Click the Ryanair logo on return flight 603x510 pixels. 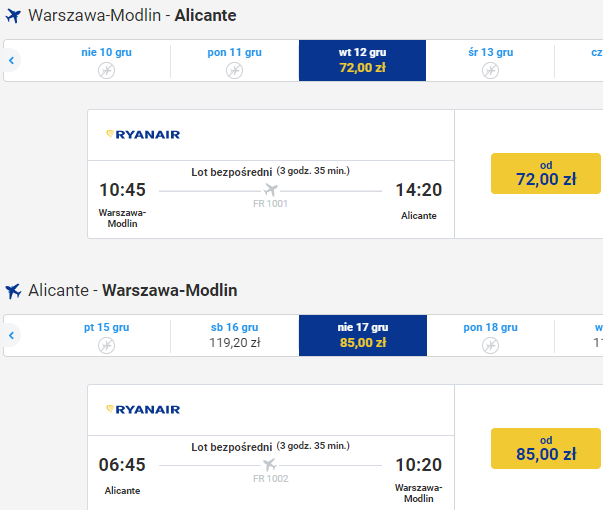tap(143, 410)
